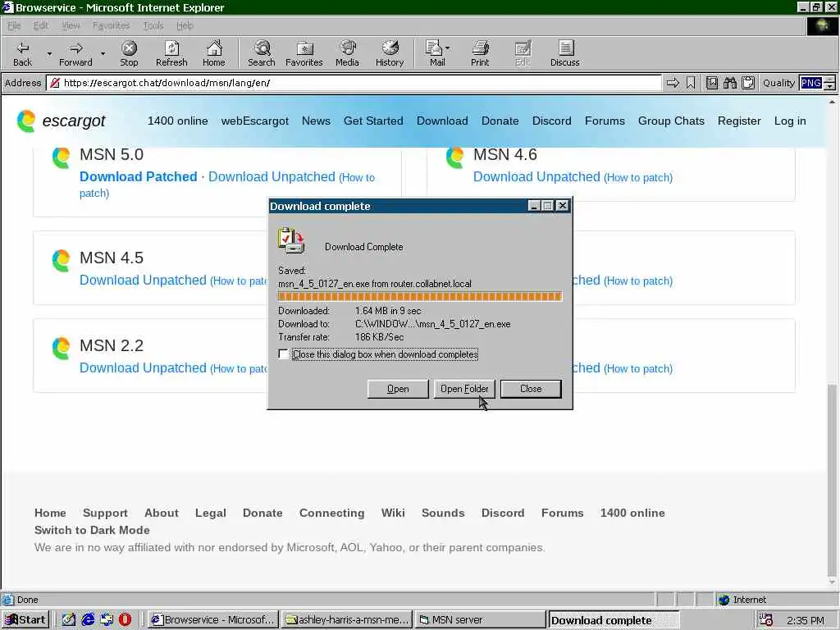This screenshot has width=840, height=630.
Task: Click MSN 4.6 Download Unpatched link
Action: click(536, 177)
